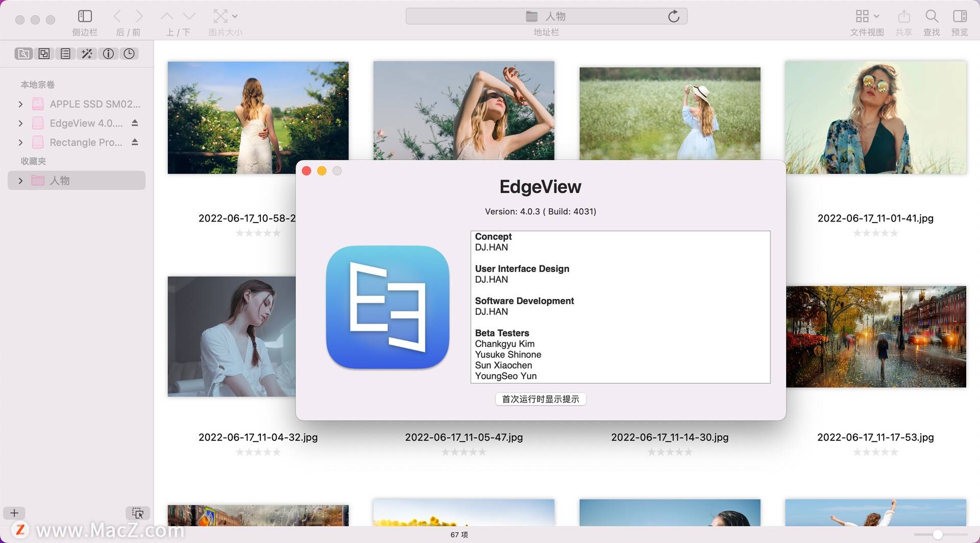980x543 pixels.
Task: Rate 2022-06-17_11-17-53.jpg with stars
Action: click(875, 452)
